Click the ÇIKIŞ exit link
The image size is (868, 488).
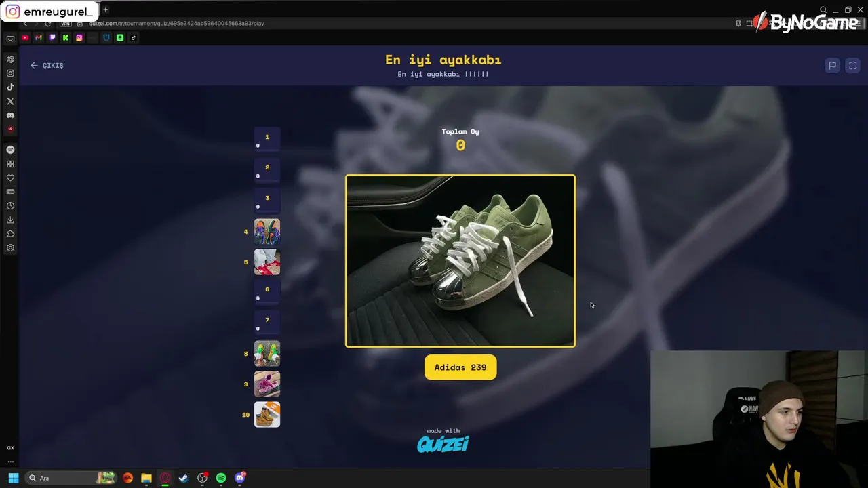click(47, 65)
